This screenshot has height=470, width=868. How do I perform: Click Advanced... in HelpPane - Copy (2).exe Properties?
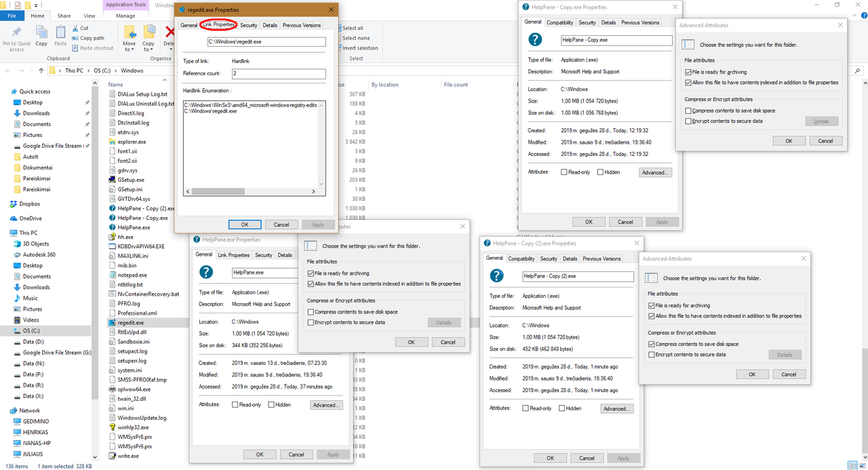click(616, 408)
